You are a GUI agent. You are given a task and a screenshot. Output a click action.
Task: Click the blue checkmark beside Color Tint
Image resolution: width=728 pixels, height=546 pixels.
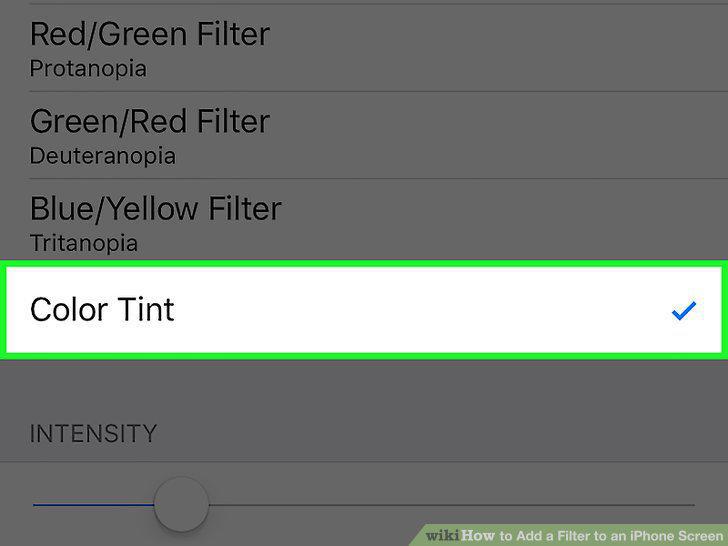(684, 311)
